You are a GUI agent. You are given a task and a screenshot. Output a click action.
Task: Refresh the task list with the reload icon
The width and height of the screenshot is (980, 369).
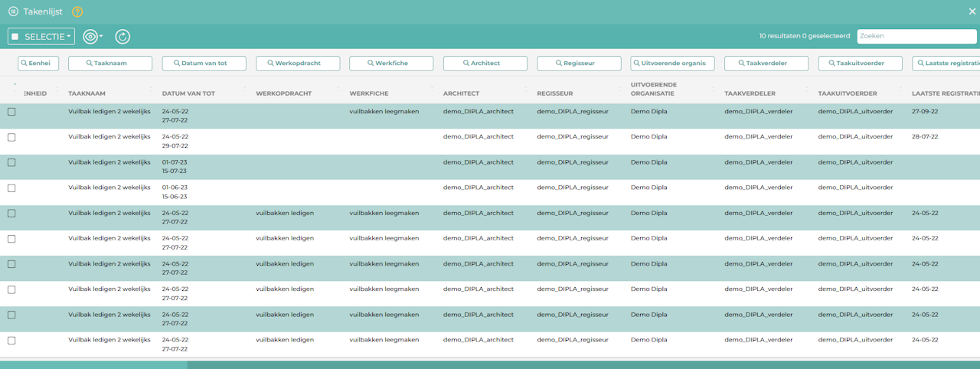pos(122,37)
